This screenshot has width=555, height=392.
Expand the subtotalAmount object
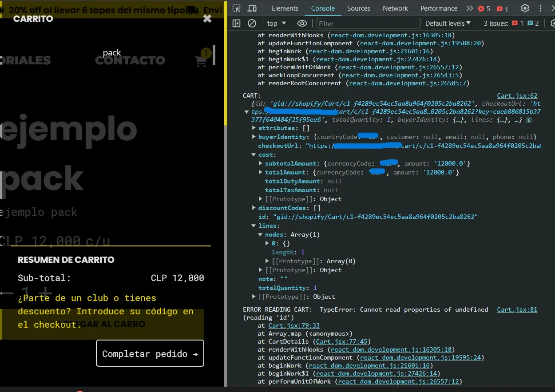click(261, 164)
